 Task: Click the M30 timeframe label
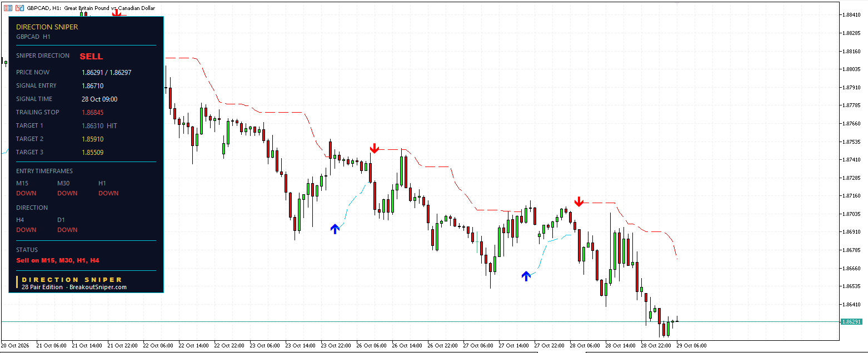click(64, 183)
